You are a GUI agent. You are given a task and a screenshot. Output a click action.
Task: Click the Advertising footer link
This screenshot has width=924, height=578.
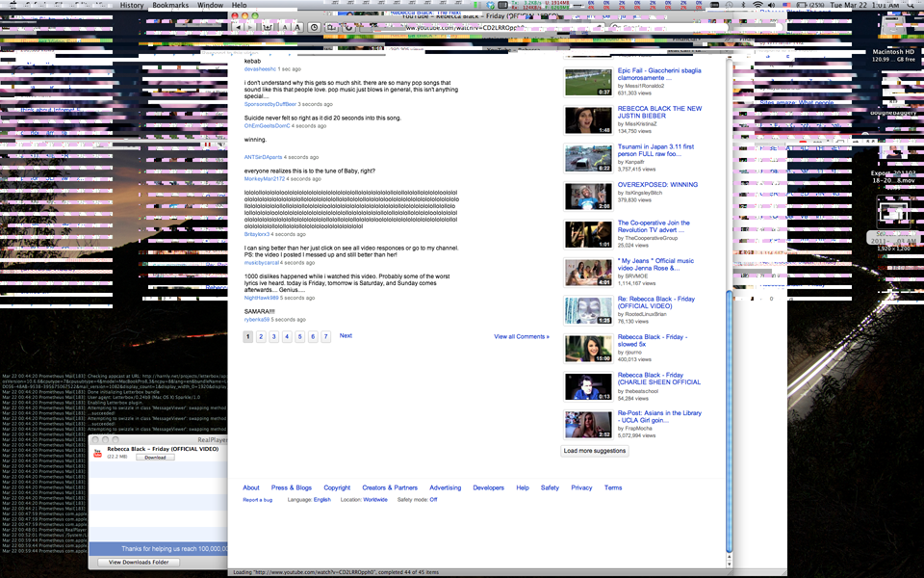click(446, 487)
